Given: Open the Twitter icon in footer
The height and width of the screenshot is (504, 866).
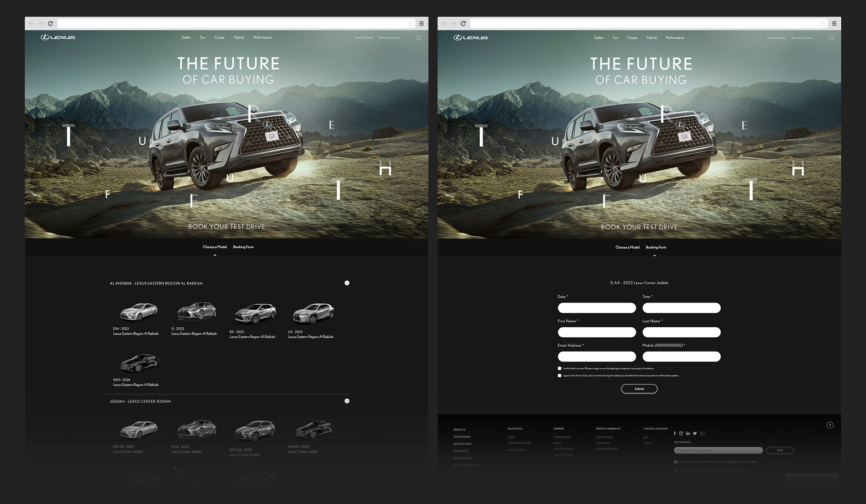Looking at the screenshot, I should coord(695,433).
